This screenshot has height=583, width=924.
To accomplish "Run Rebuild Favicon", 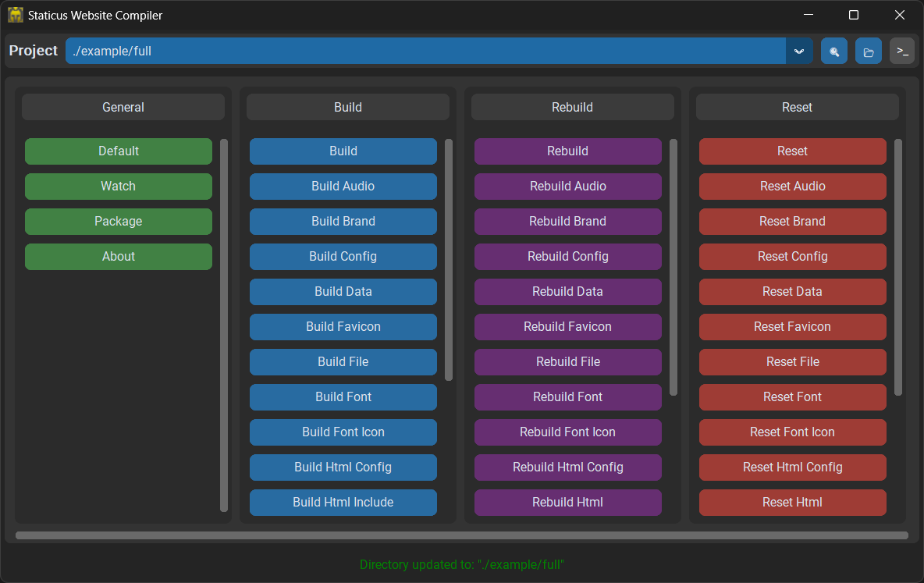I will [x=568, y=326].
